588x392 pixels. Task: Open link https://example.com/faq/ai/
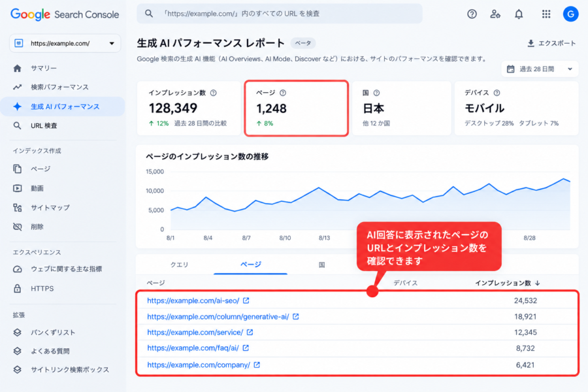point(193,348)
